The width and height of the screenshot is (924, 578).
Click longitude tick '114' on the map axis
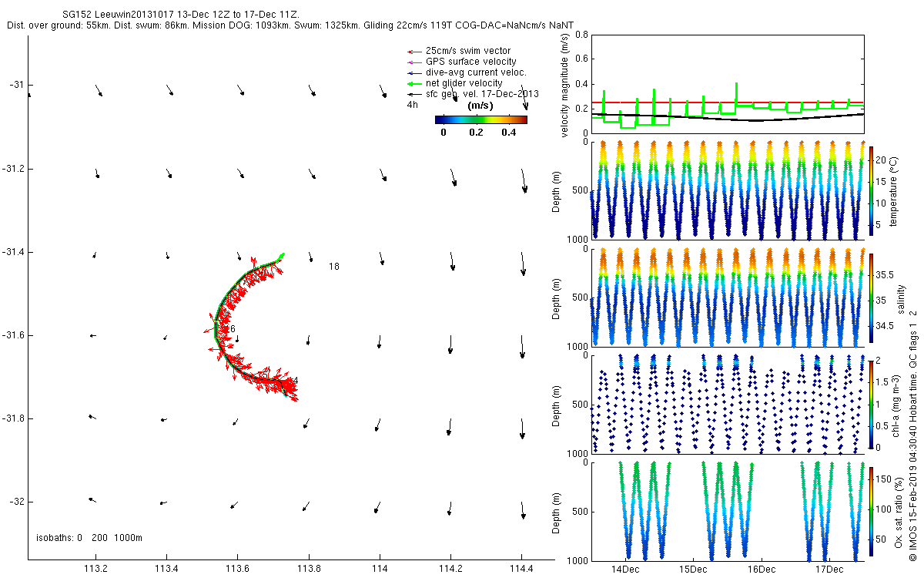(x=380, y=569)
